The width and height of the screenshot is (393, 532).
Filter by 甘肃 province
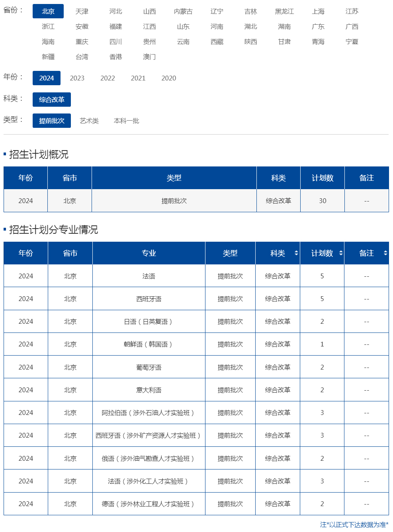click(x=284, y=41)
